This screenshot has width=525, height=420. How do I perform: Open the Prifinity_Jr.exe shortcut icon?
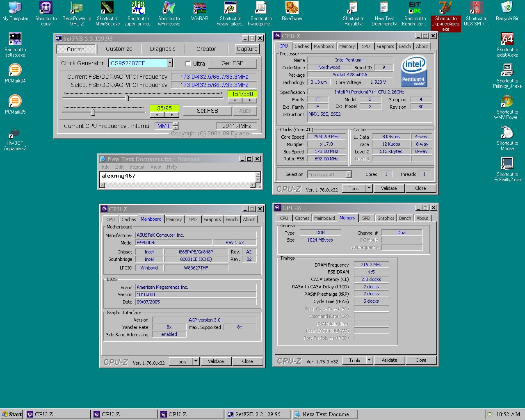coord(507,76)
